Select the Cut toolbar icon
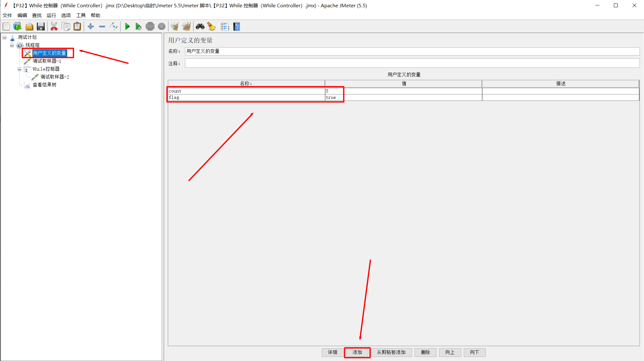This screenshot has width=644, height=361. tap(54, 26)
